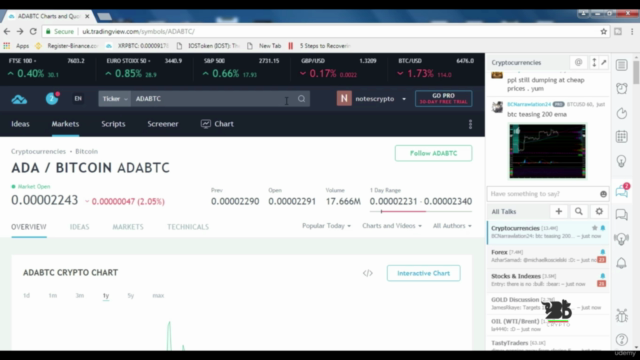Open the notification bell in right sidebar
Screen dimensions: 640x360
[x=622, y=263]
